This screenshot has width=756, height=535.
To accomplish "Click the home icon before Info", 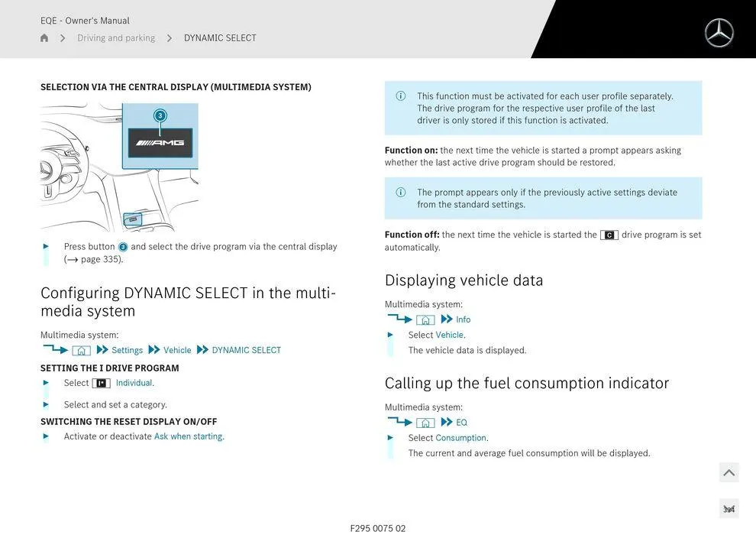I will click(x=425, y=320).
